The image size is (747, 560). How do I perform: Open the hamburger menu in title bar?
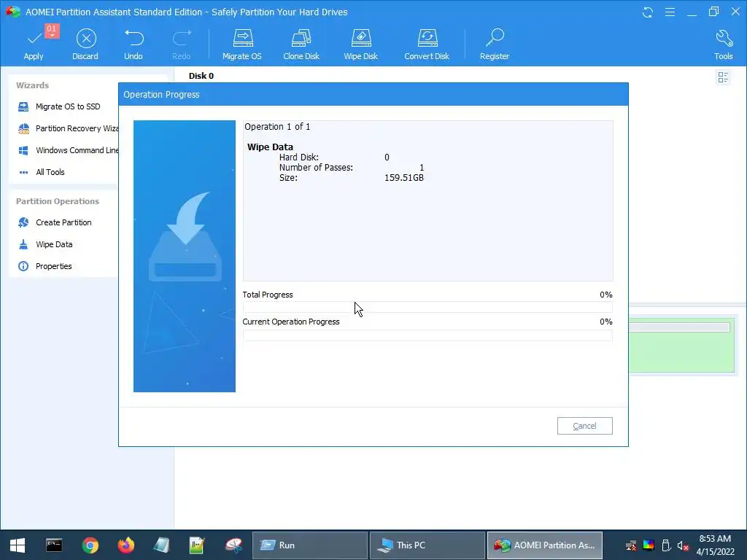670,12
